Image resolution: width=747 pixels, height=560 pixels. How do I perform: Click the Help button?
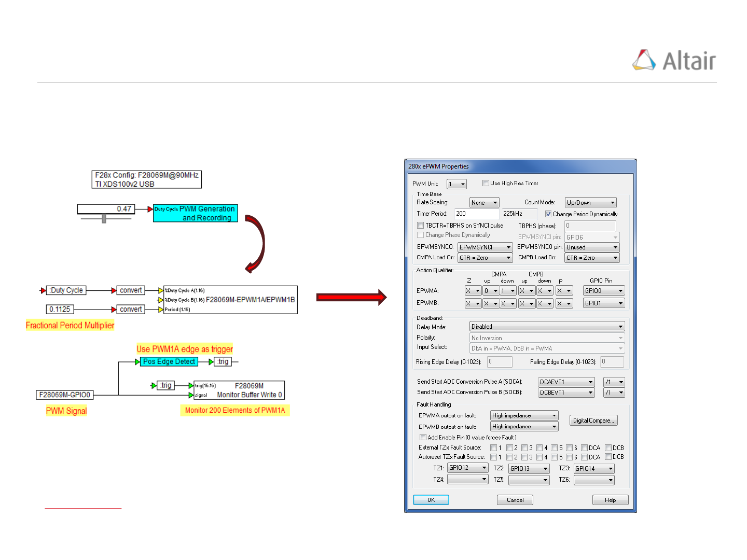[611, 500]
